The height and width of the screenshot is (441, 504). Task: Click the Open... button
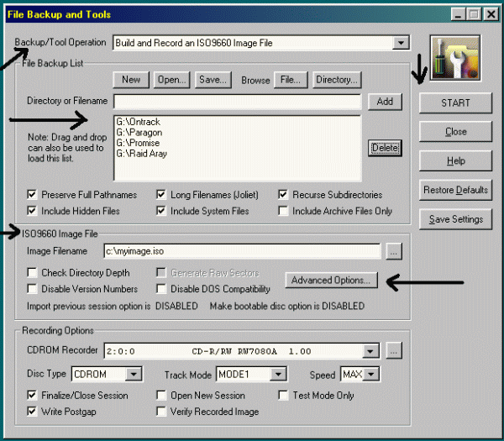[172, 80]
